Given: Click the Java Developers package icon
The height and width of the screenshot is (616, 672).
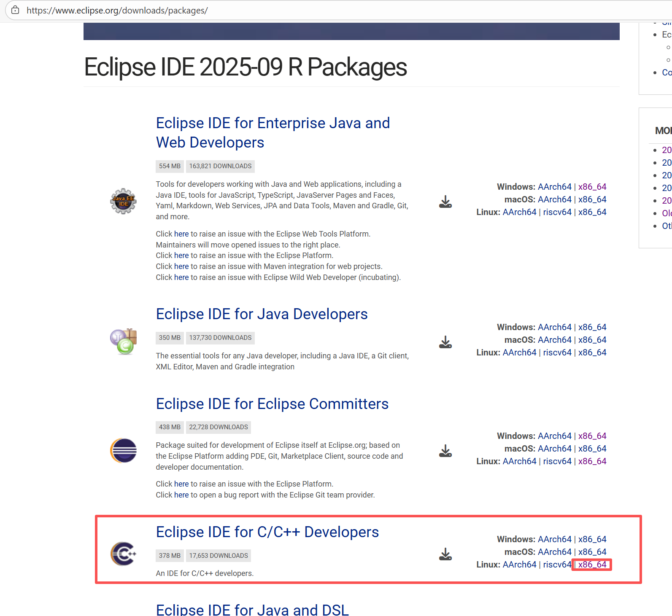Looking at the screenshot, I should 123,342.
